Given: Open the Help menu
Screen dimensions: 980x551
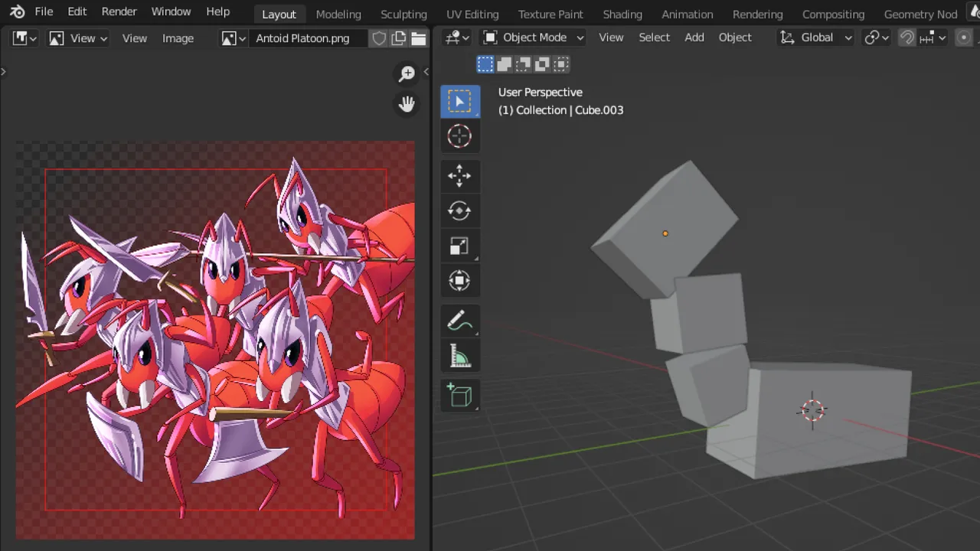Looking at the screenshot, I should point(217,11).
